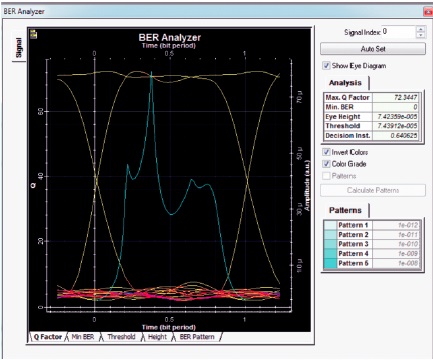Enable the Patterns checkbox
The width and height of the screenshot is (433, 360).
point(326,176)
